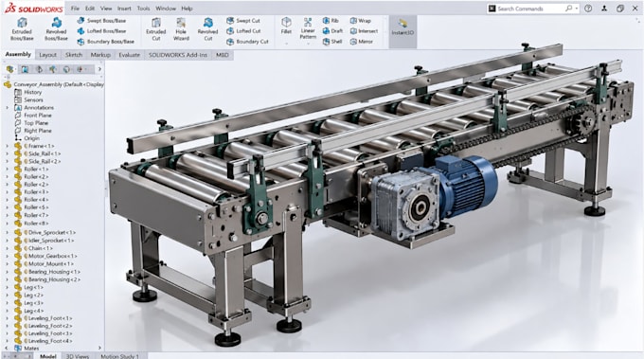The width and height of the screenshot is (644, 359).
Task: Expand the Chain<1> component
Action: pyautogui.click(x=7, y=248)
